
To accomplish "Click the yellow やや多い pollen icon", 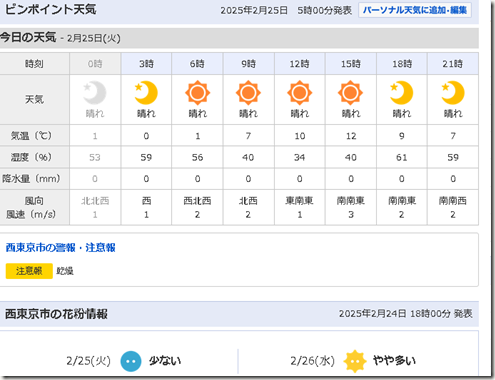I will click(x=355, y=361).
